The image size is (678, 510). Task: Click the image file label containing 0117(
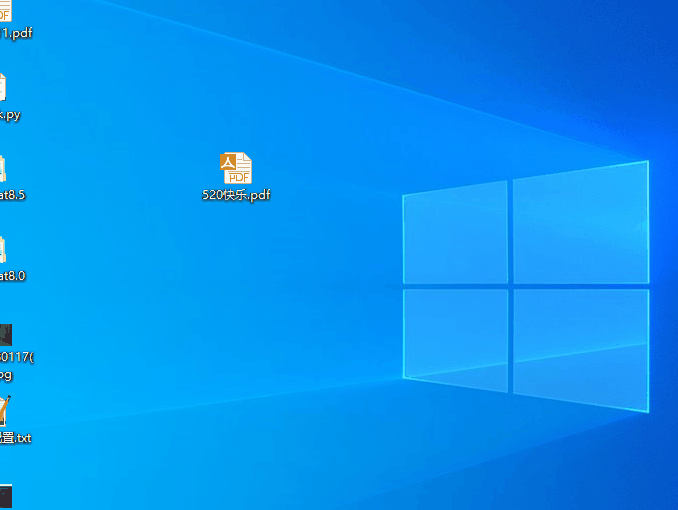[x=16, y=366]
